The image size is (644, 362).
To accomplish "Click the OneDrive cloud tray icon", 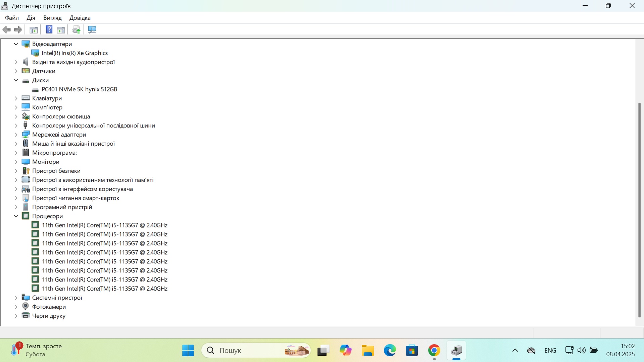I will coord(531,351).
